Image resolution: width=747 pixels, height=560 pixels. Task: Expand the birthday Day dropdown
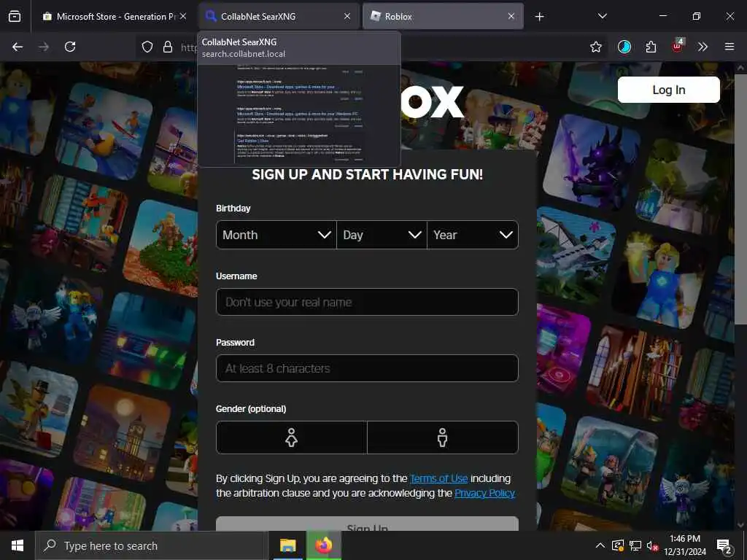[382, 235]
